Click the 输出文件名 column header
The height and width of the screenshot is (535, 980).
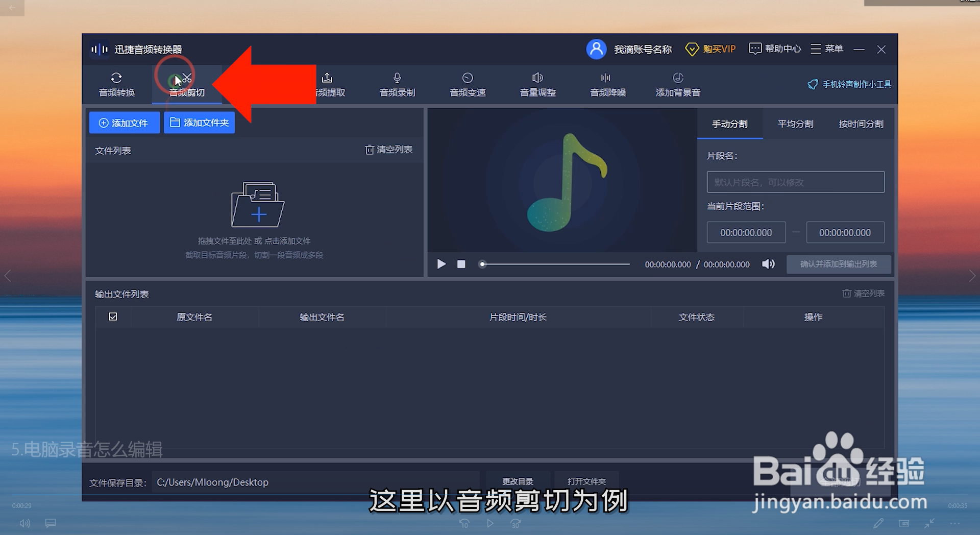[x=322, y=317]
